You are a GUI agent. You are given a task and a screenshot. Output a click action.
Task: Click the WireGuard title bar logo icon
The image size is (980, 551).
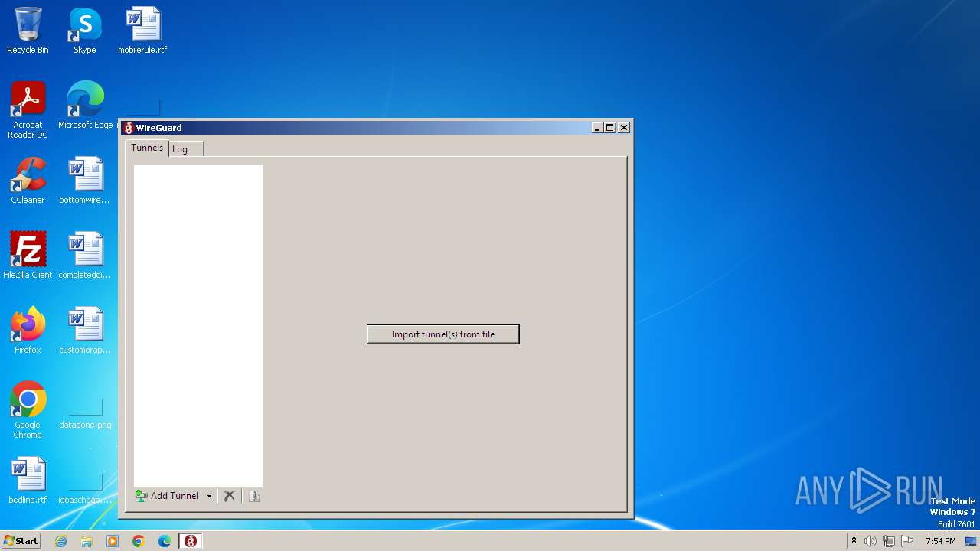(x=129, y=128)
